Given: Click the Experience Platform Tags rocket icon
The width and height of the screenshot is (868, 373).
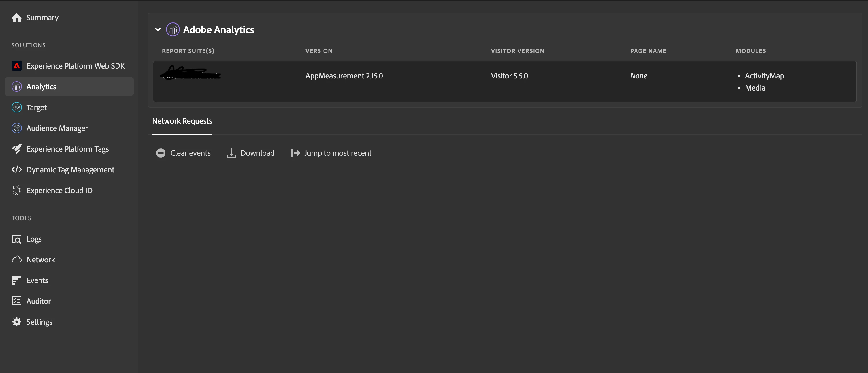Looking at the screenshot, I should (16, 149).
